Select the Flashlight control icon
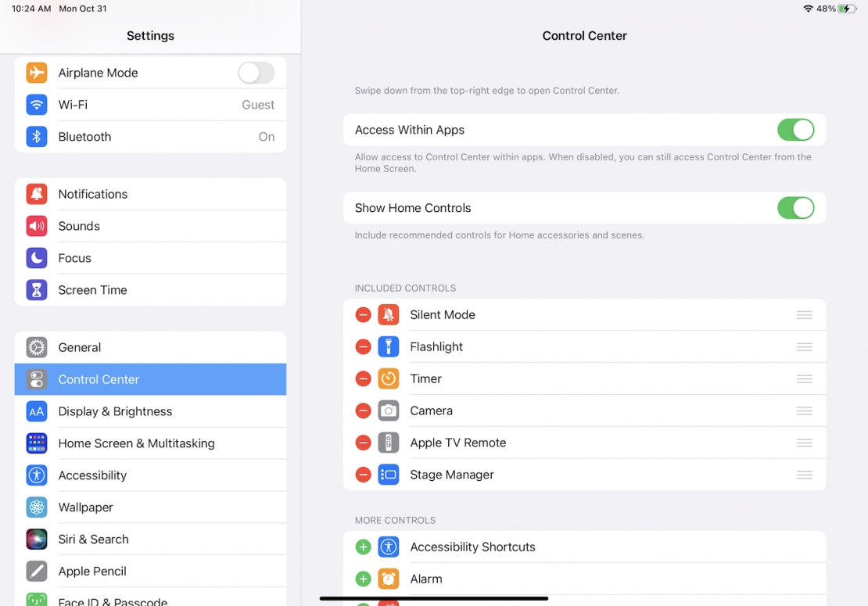 click(x=389, y=346)
